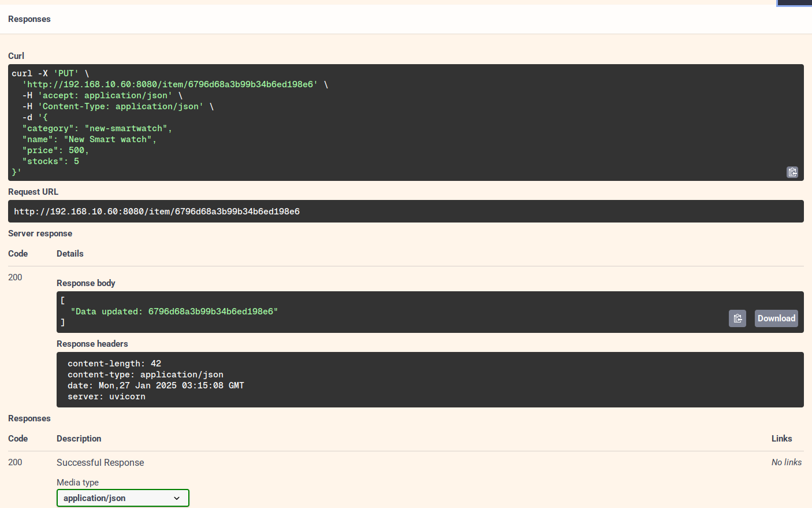This screenshot has width=812, height=508.
Task: Click the Successful Response description text
Action: click(100, 462)
